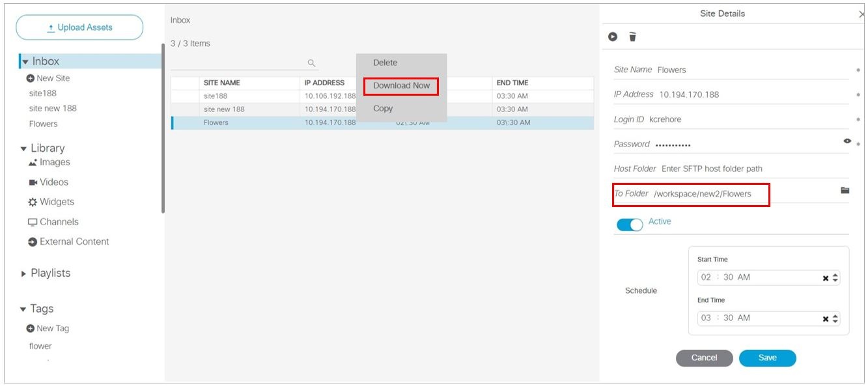Select the Flowers table row name

(216, 122)
